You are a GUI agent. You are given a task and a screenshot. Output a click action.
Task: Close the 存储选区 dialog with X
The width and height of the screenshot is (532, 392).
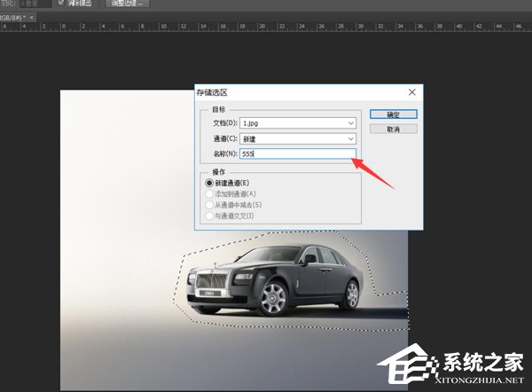[x=412, y=92]
